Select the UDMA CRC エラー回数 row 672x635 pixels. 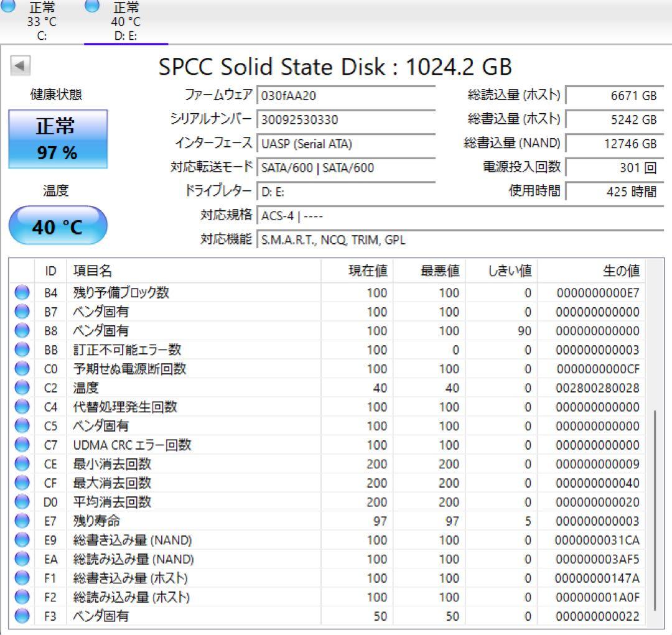[327, 445]
